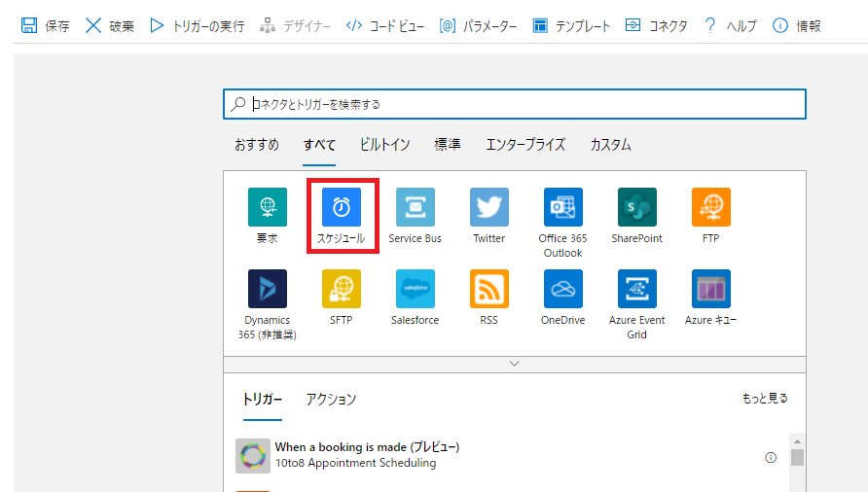Image resolution: width=868 pixels, height=492 pixels.
Task: Switch to the カスタム tab
Action: click(x=610, y=145)
